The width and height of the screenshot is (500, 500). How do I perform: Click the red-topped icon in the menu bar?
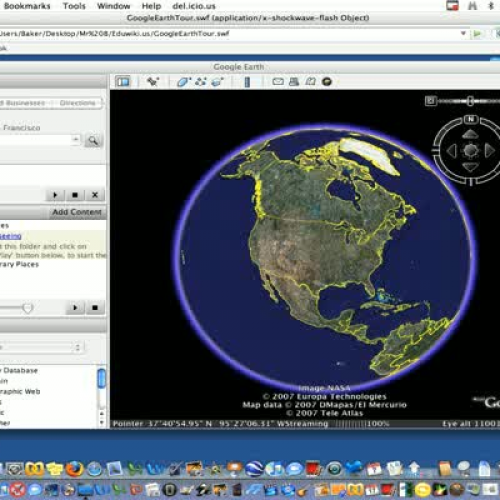pos(452,6)
